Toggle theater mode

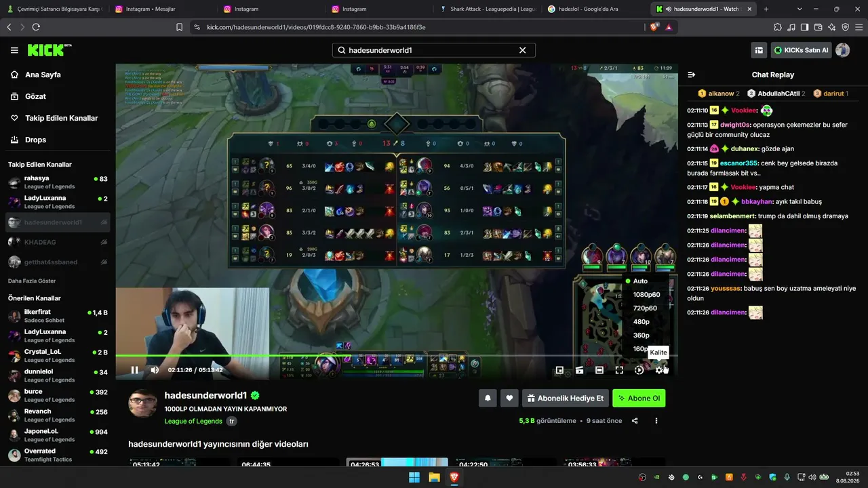(x=599, y=370)
